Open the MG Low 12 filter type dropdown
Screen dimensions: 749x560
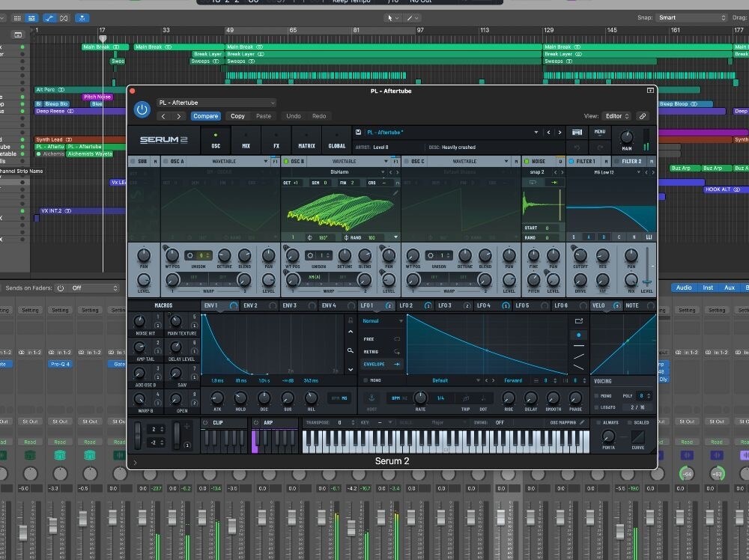pos(604,172)
